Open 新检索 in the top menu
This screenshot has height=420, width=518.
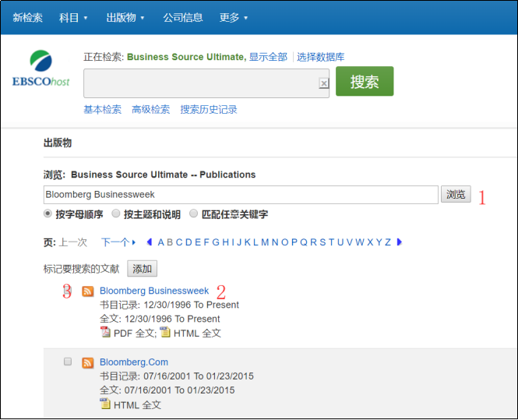[x=28, y=17]
